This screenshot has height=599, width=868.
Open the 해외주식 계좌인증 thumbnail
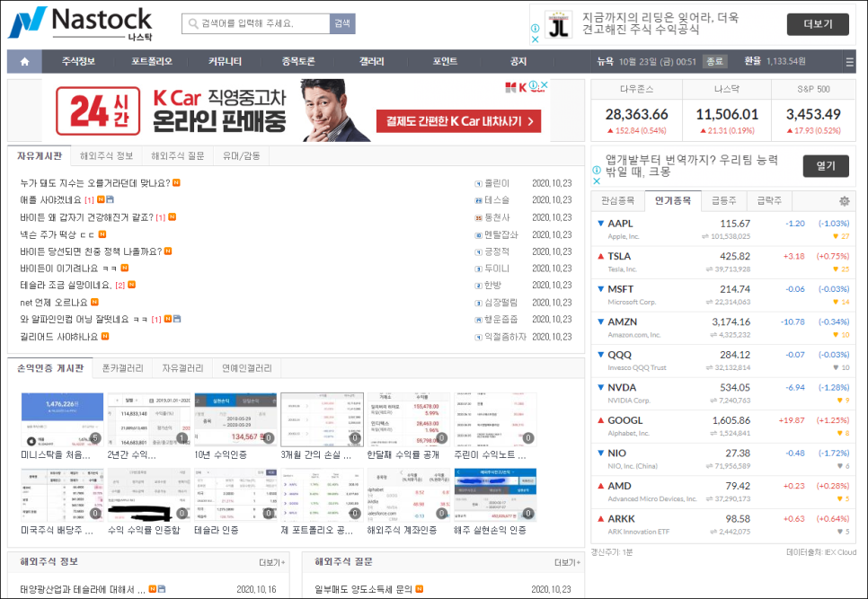coord(409,495)
